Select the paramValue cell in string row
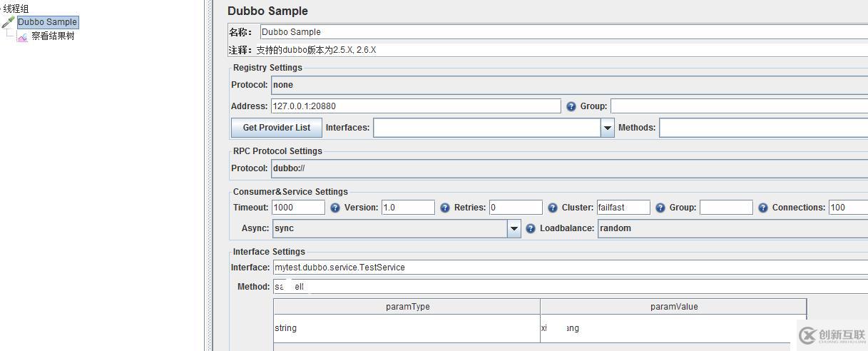Screen dimensions: 868x351 point(674,328)
